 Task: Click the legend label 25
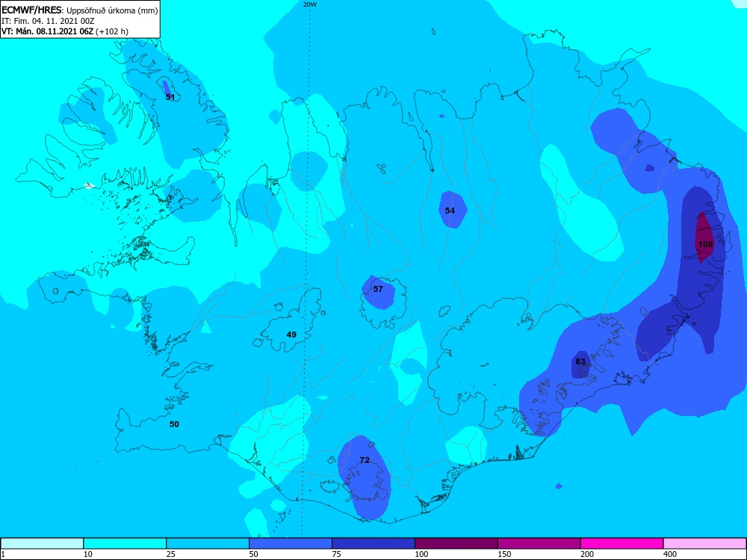pos(171,554)
